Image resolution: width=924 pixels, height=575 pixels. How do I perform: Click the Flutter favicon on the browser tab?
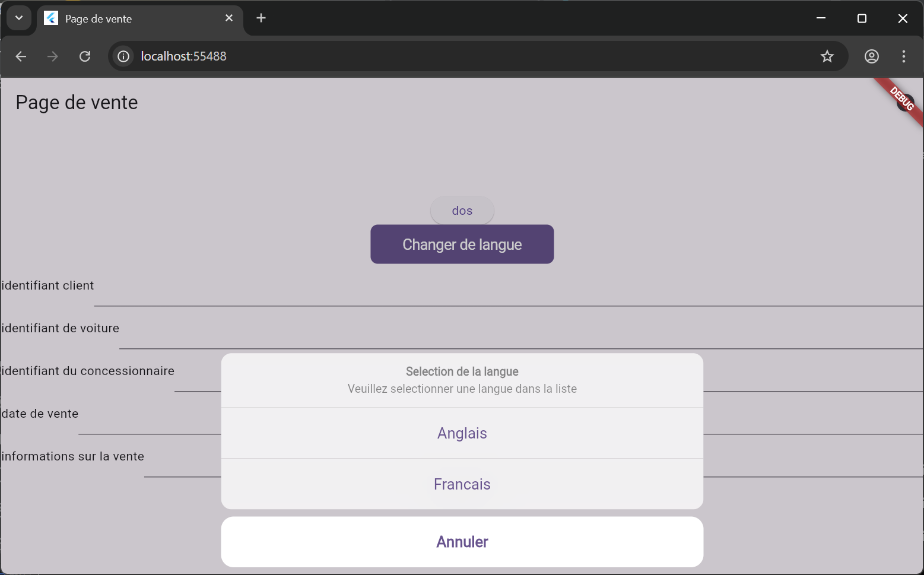pos(50,18)
